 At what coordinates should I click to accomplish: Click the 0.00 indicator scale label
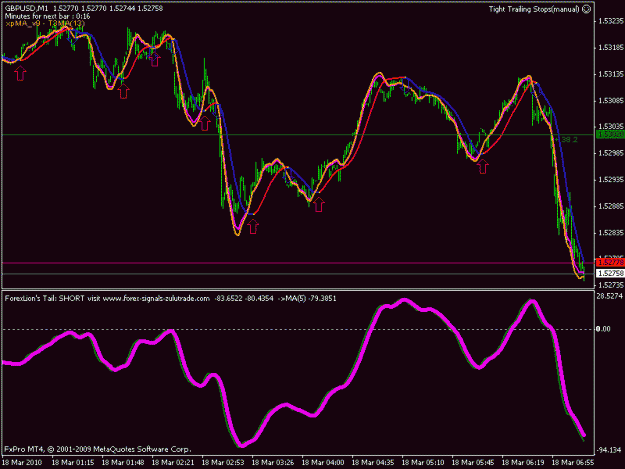tap(603, 329)
